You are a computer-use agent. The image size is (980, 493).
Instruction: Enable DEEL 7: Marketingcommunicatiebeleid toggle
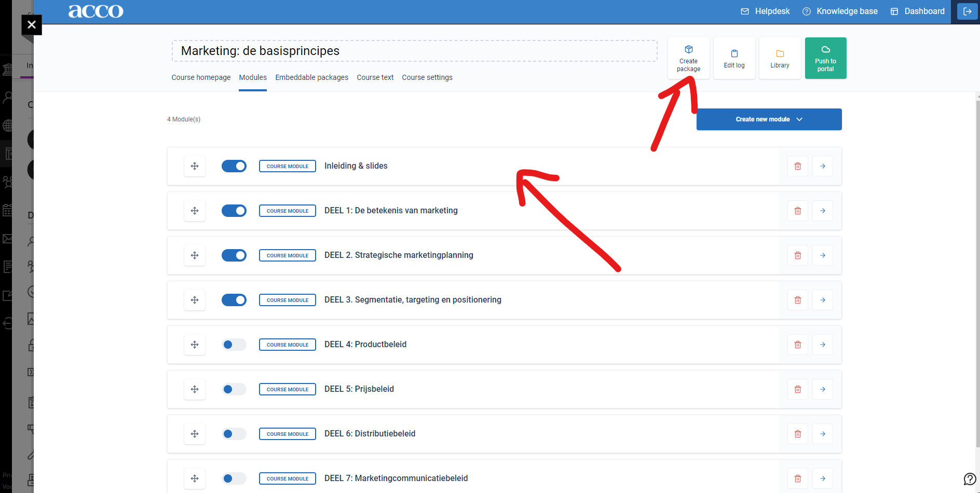coord(234,478)
